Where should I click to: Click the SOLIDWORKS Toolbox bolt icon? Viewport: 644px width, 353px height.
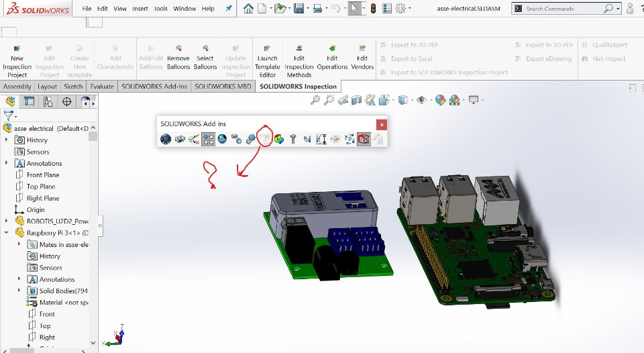click(293, 140)
